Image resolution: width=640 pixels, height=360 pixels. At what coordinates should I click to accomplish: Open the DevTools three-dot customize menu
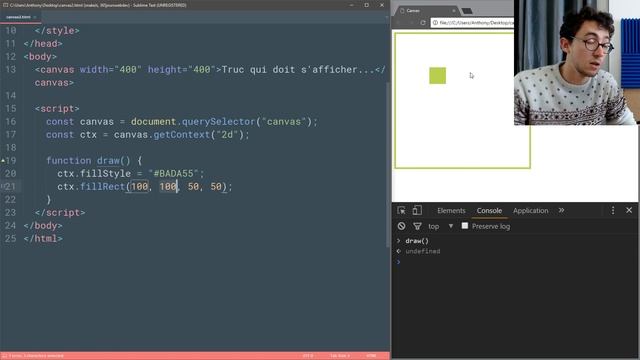point(613,210)
